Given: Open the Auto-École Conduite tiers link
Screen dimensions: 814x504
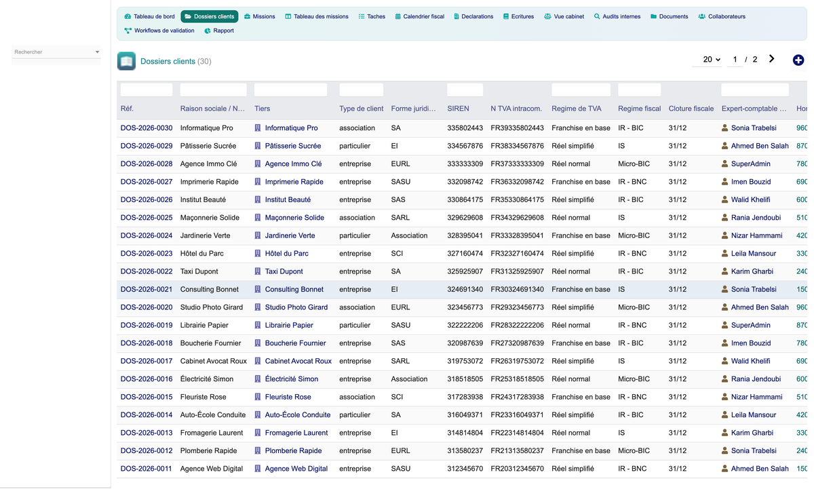Looking at the screenshot, I should [x=298, y=415].
